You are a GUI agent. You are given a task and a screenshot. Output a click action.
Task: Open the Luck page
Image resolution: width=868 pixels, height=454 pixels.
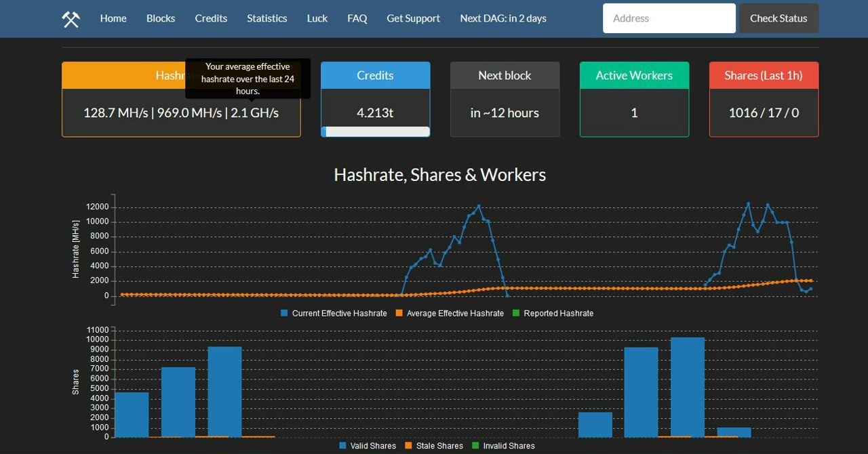point(317,18)
